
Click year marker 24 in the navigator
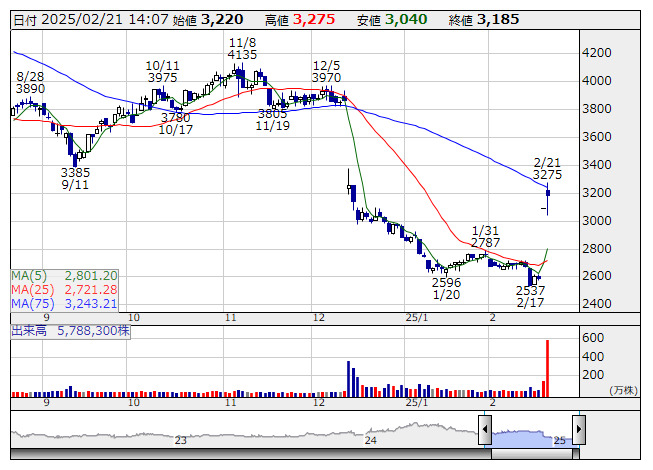371,440
